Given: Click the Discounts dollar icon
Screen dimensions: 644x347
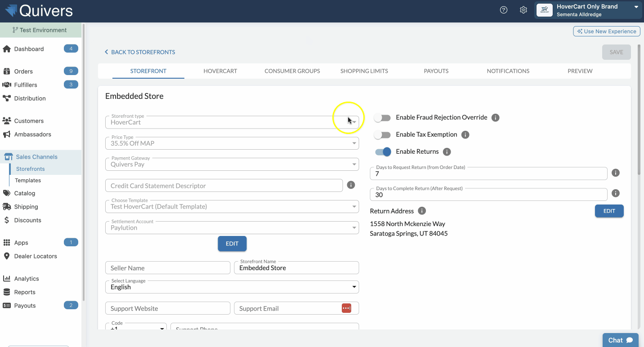Looking at the screenshot, I should click(x=7, y=220).
